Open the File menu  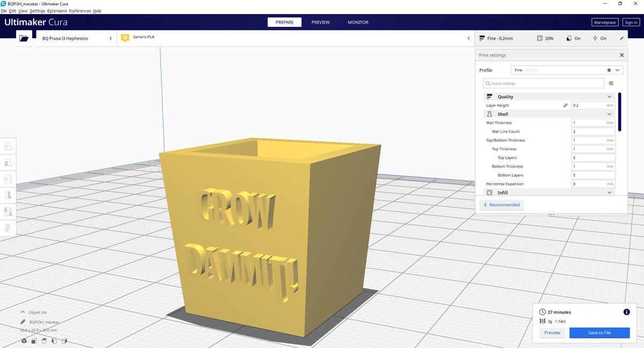[x=4, y=11]
